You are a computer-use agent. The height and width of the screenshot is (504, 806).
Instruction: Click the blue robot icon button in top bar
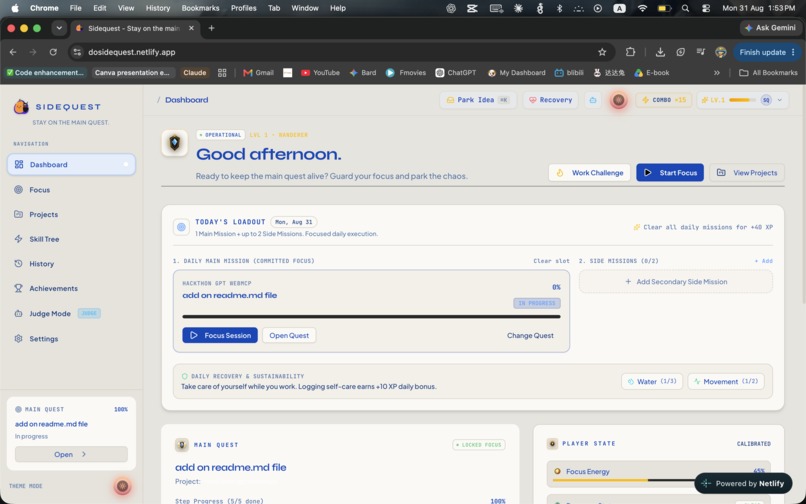[x=593, y=100]
